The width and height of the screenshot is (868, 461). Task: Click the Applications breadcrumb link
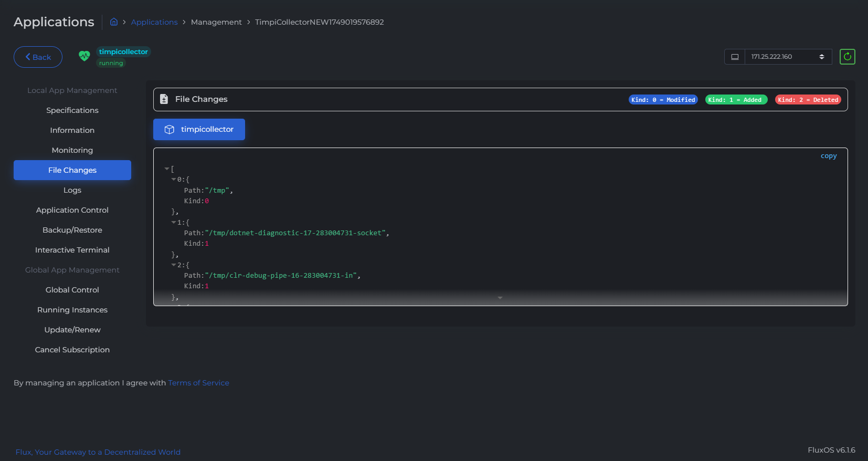tap(154, 22)
